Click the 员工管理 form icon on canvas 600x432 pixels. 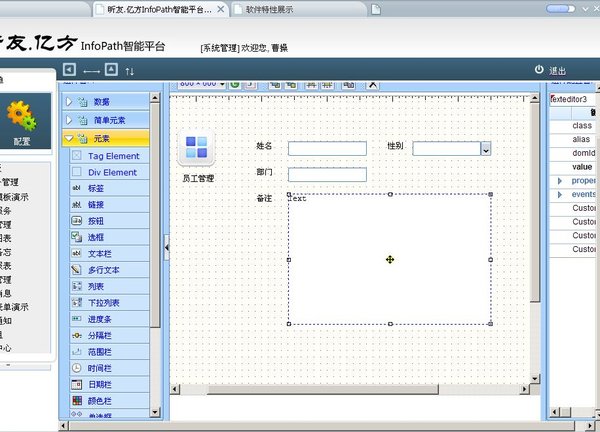pos(197,148)
